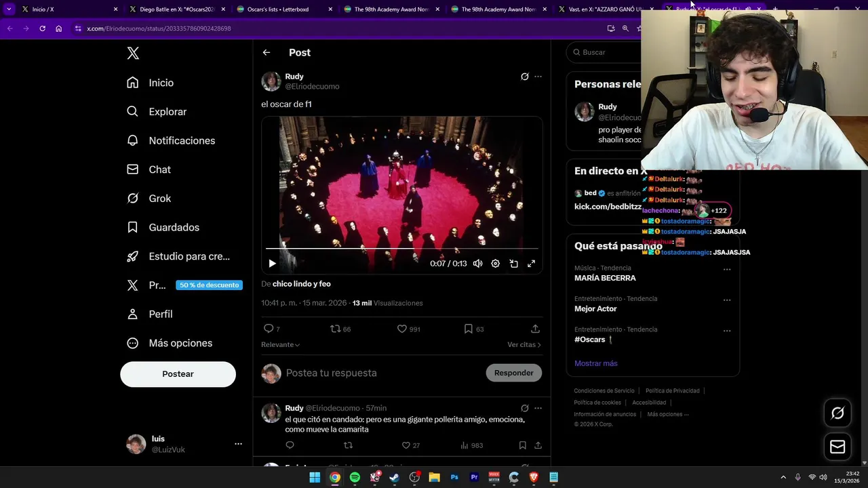
Task: Seek the video progress bar
Action: pyautogui.click(x=401, y=249)
